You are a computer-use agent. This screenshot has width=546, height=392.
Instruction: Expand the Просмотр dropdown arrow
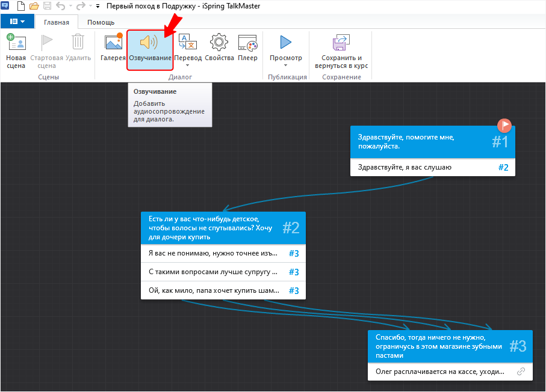coord(286,66)
